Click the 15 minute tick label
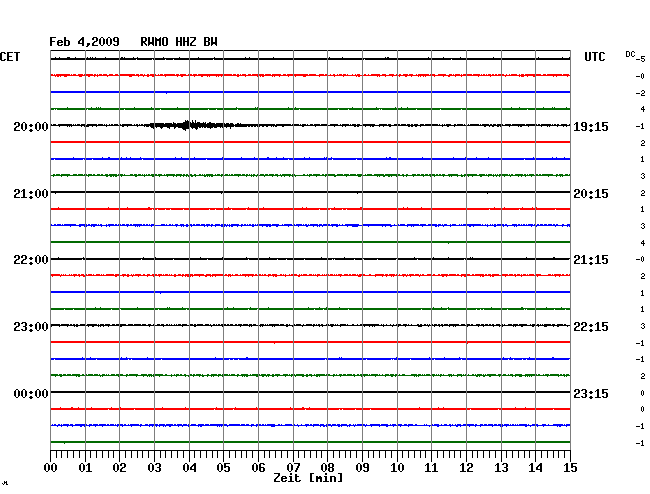The image size is (650, 494). click(570, 467)
